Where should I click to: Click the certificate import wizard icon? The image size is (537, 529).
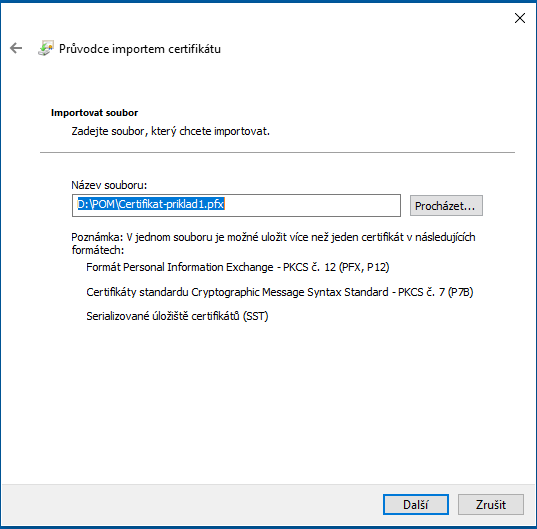pos(46,48)
